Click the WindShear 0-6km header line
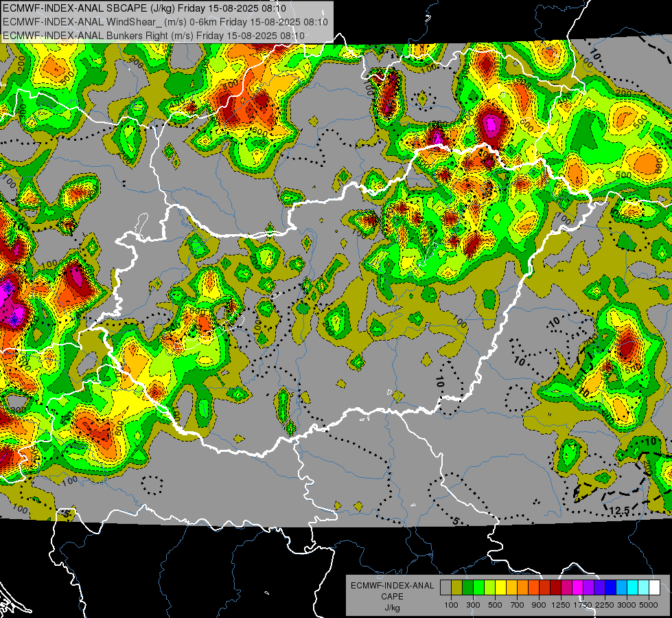Image resolution: width=672 pixels, height=618 pixels. 165,22
